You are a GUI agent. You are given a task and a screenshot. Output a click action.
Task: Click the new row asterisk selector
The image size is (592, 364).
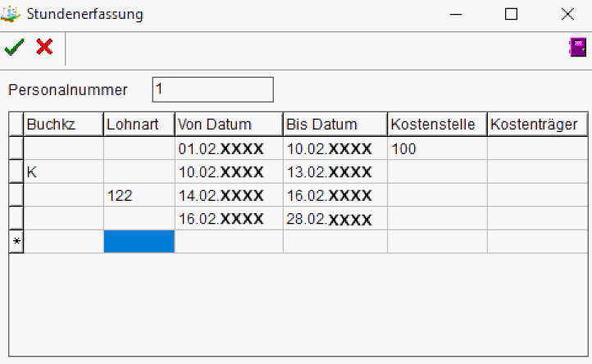16,242
